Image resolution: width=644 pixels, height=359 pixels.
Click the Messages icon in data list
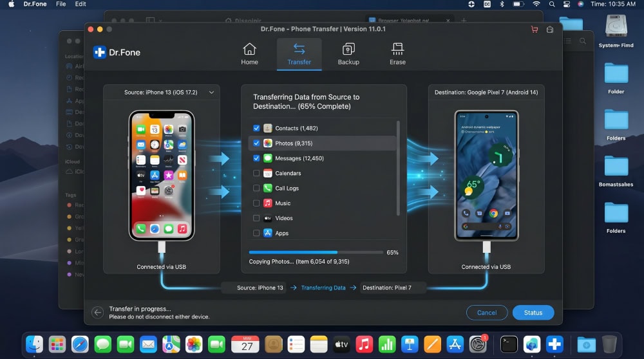pyautogui.click(x=268, y=158)
